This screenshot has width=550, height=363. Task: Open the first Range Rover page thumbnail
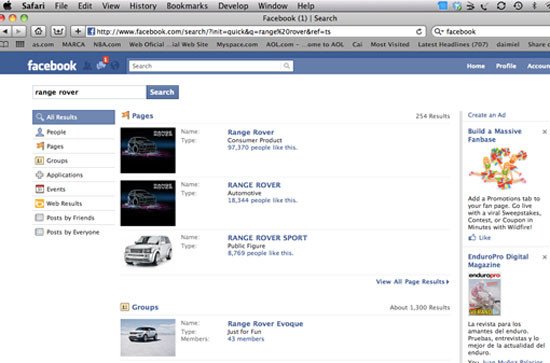pyautogui.click(x=148, y=150)
